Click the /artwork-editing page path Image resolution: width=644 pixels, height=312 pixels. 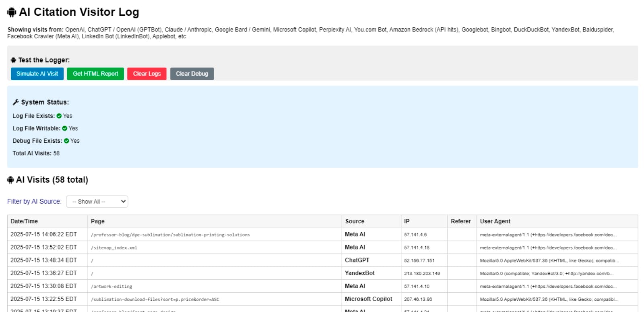tap(111, 287)
